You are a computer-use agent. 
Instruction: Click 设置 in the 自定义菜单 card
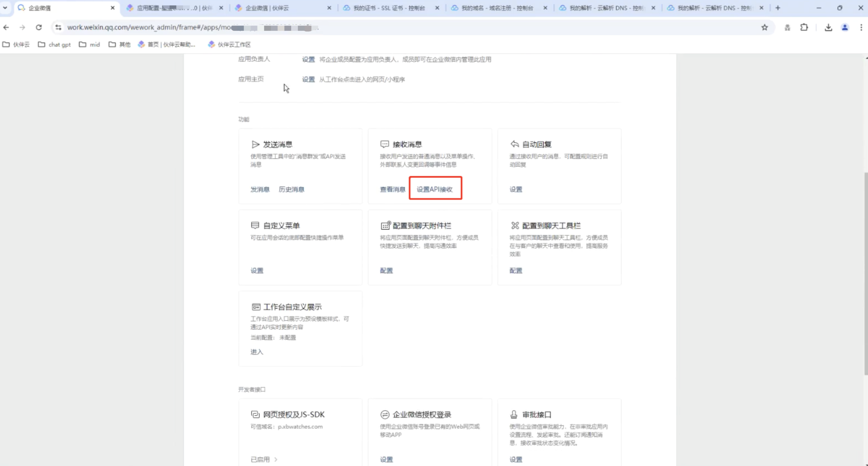[257, 270]
